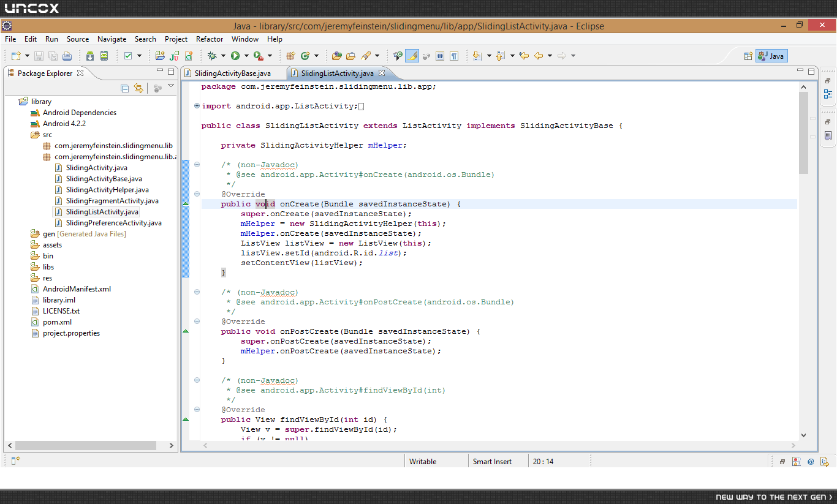Open the Lint check dropdown arrow
837x504 pixels.
[139, 56]
